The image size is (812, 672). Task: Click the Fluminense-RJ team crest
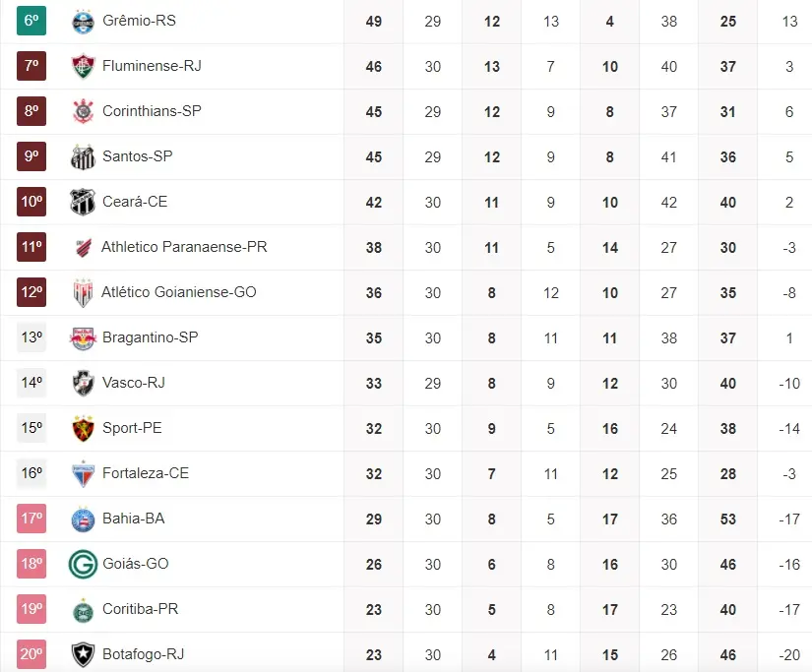(83, 66)
